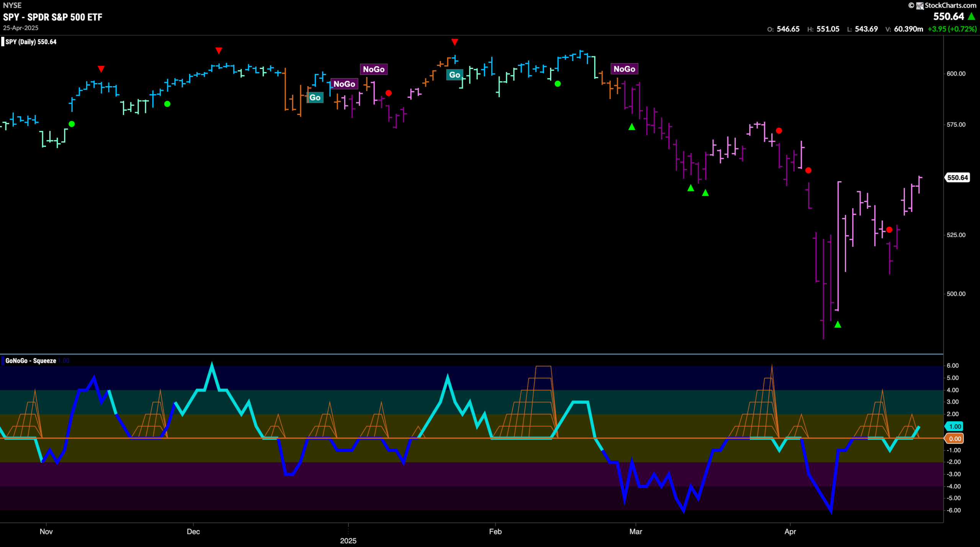The width and height of the screenshot is (980, 547).
Task: Click the StockCharts.com logo text
Action: pyautogui.click(x=950, y=5)
